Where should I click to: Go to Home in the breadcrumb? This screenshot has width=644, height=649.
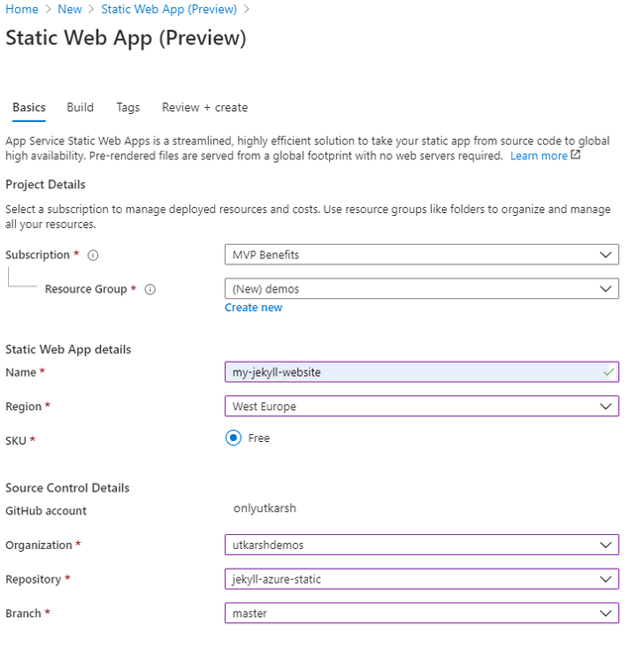pos(22,9)
